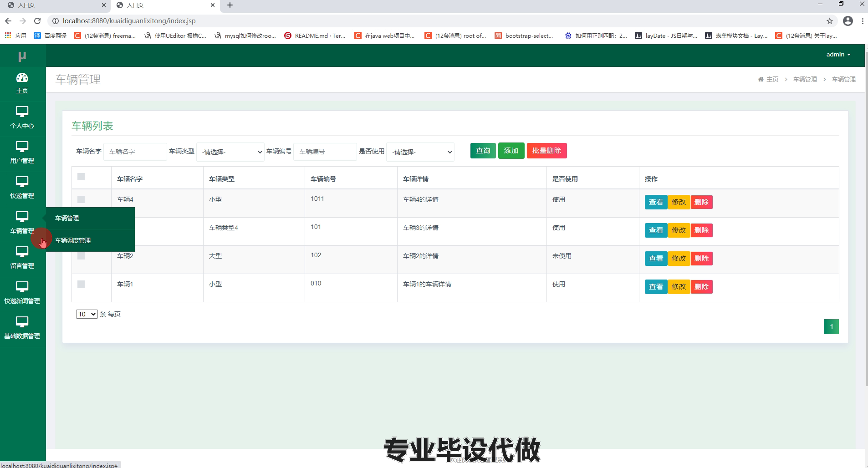Open the 应用 apps grid bookmark
This screenshot has height=468, width=868.
click(15, 36)
